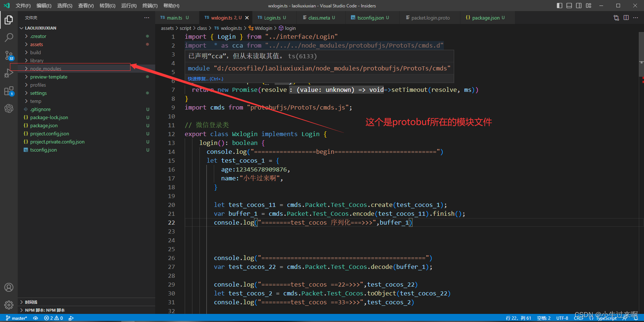The image size is (644, 322).
Task: Open the Extensions view in activity bar
Action: coord(9,91)
